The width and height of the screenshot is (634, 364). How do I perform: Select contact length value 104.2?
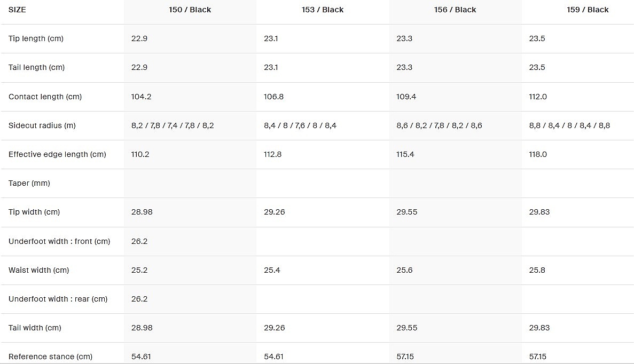coord(141,97)
